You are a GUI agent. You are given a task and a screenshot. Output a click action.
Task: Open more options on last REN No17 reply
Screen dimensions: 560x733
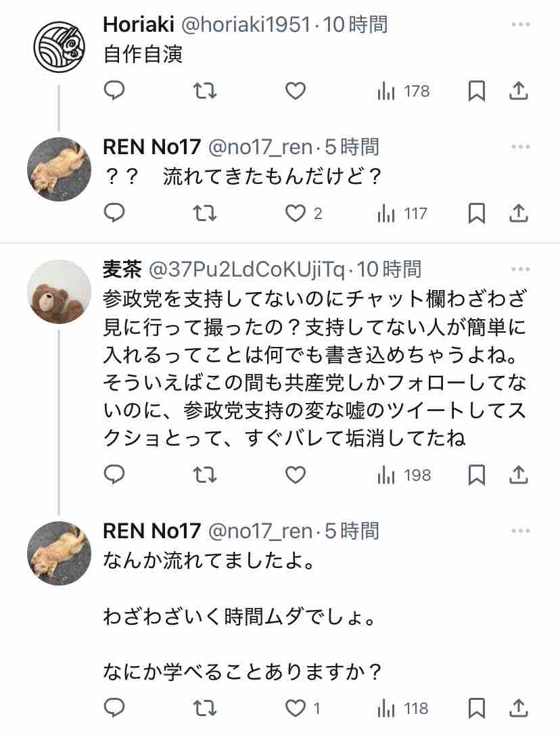(520, 531)
